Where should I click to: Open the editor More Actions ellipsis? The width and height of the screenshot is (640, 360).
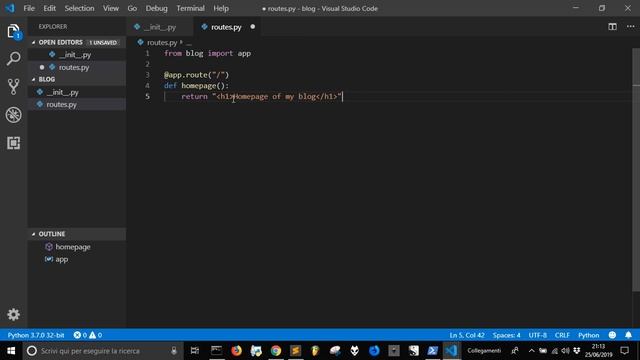pyautogui.click(x=631, y=27)
